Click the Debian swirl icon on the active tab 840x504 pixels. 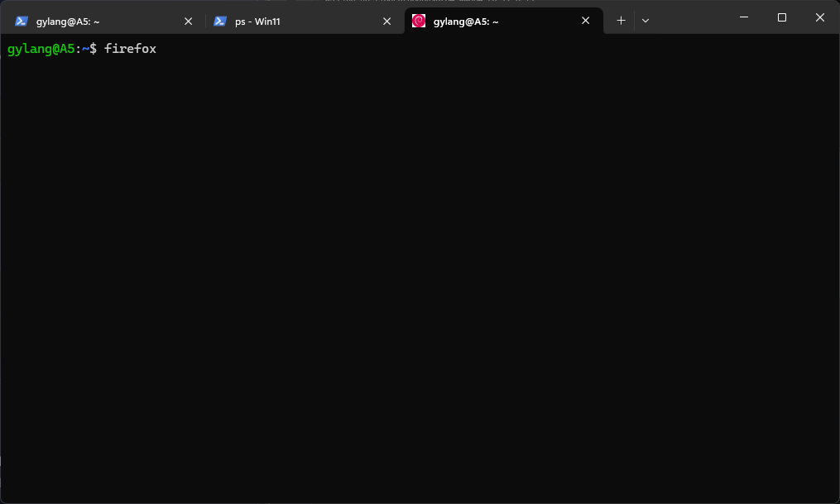point(419,22)
